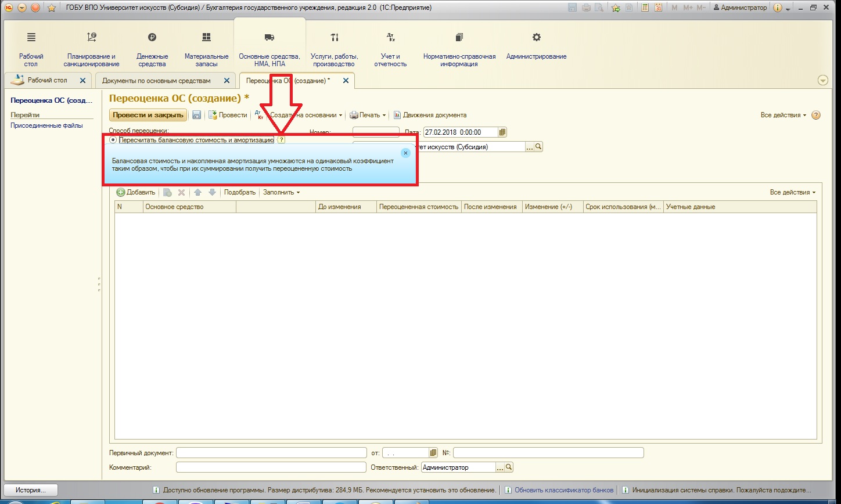Open the calculator icon in title bar
Viewport: 841px width, 504px height.
click(x=645, y=8)
